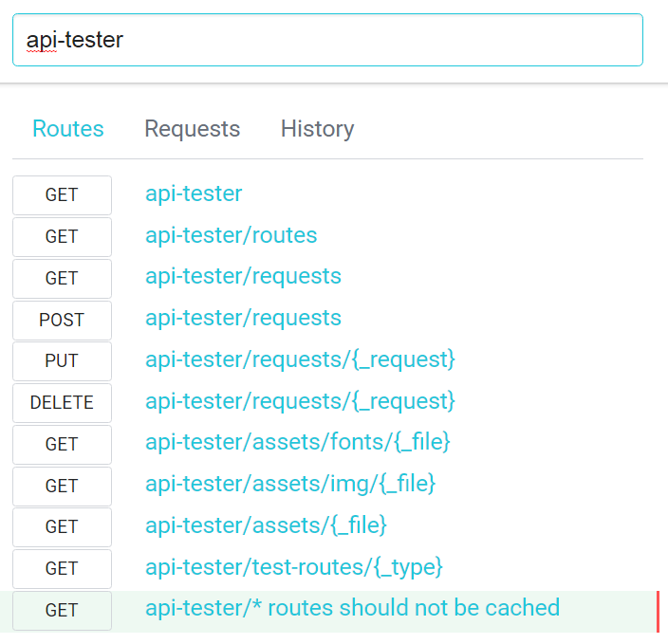Select the api-tester/routes link
Viewport: 668px width, 644px height.
(x=231, y=235)
